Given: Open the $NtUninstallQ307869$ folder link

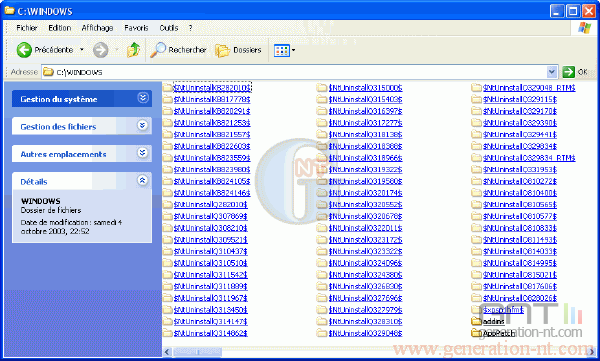Looking at the screenshot, I should (x=210, y=216).
